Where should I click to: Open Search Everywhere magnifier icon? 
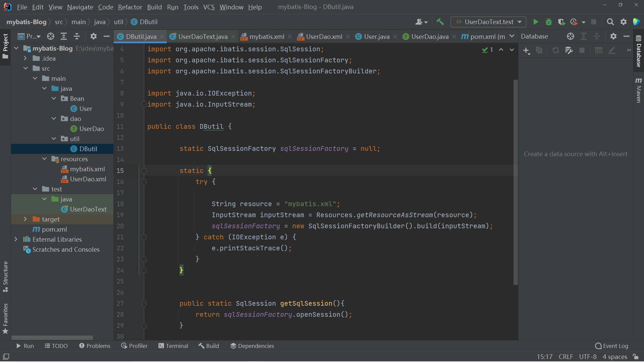610,22
